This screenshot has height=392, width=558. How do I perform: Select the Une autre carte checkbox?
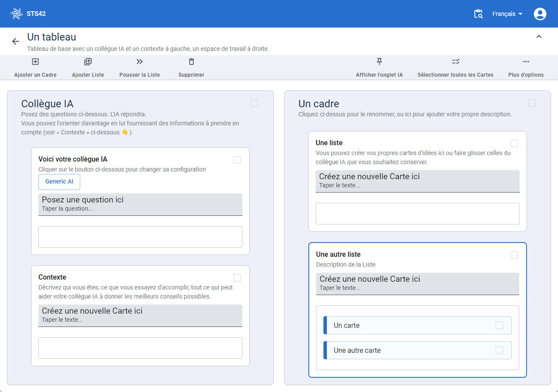[499, 350]
